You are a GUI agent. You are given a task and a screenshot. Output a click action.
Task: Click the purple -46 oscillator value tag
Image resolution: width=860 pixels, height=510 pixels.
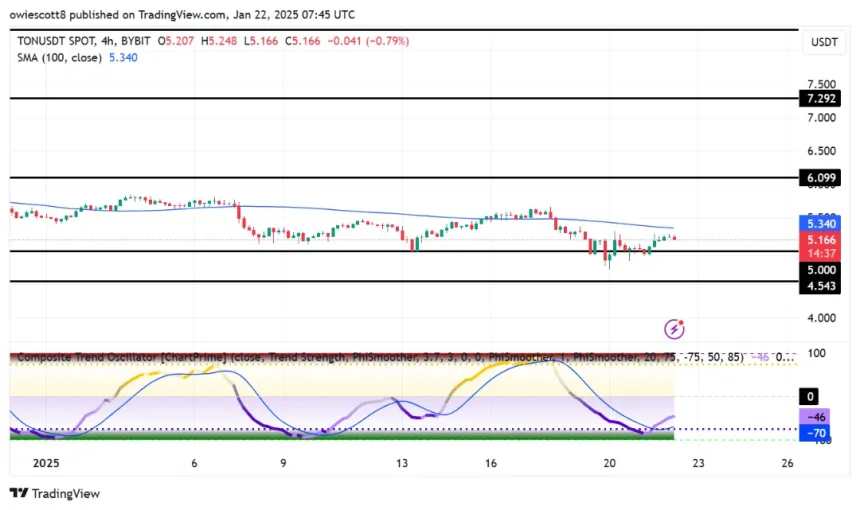point(814,417)
